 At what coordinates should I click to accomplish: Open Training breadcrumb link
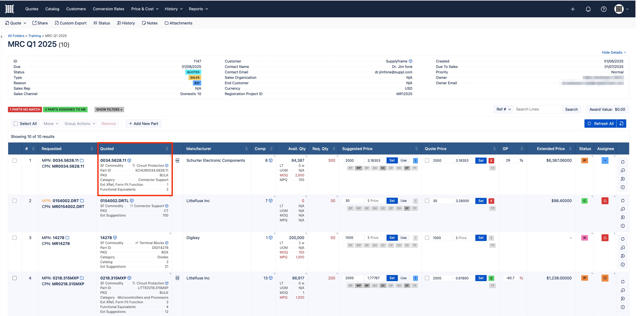click(34, 36)
